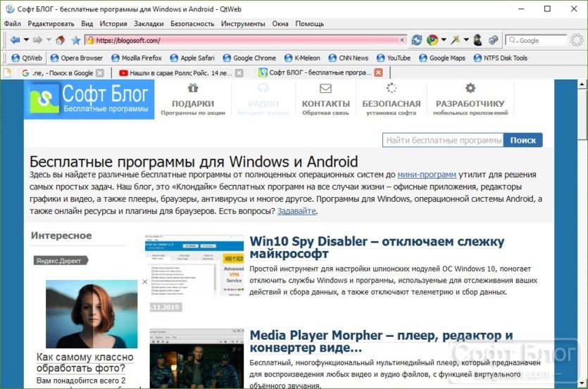Open the Media Player Morpher article title
The width and height of the screenshot is (588, 389).
point(381,341)
